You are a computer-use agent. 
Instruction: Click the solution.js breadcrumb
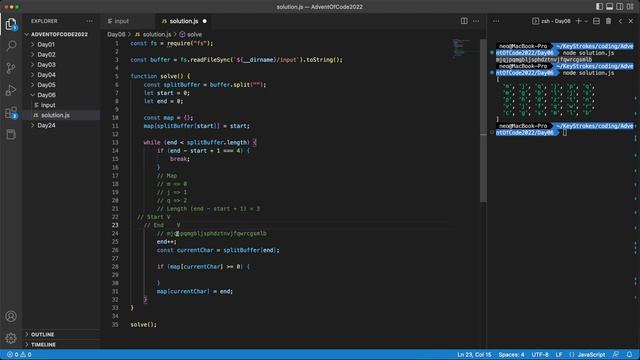tap(153, 34)
